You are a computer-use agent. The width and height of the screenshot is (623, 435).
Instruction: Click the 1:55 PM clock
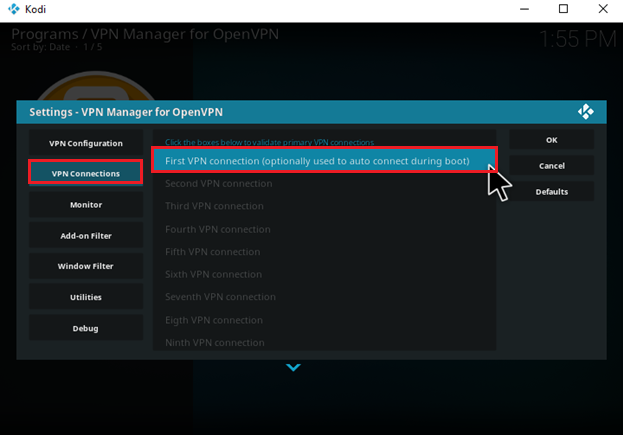click(x=578, y=39)
